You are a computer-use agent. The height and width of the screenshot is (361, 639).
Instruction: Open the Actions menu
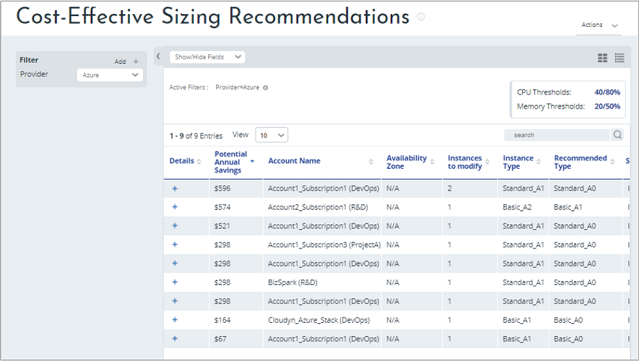point(599,25)
